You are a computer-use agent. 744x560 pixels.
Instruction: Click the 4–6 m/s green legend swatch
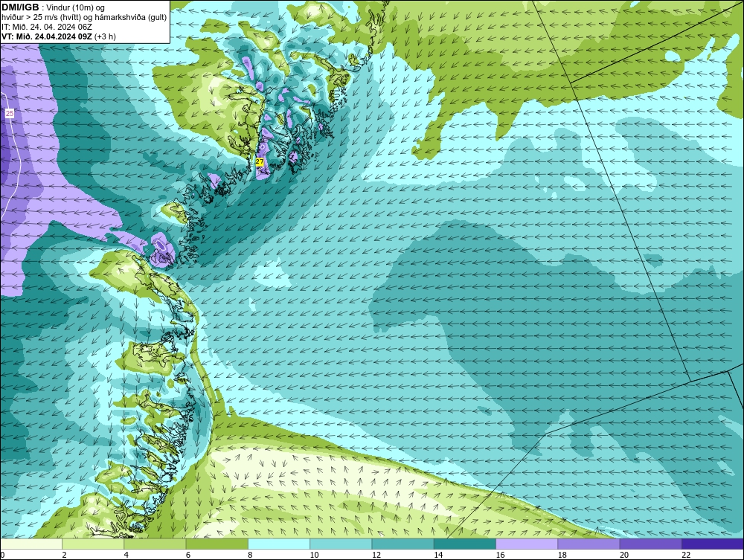tap(155, 544)
